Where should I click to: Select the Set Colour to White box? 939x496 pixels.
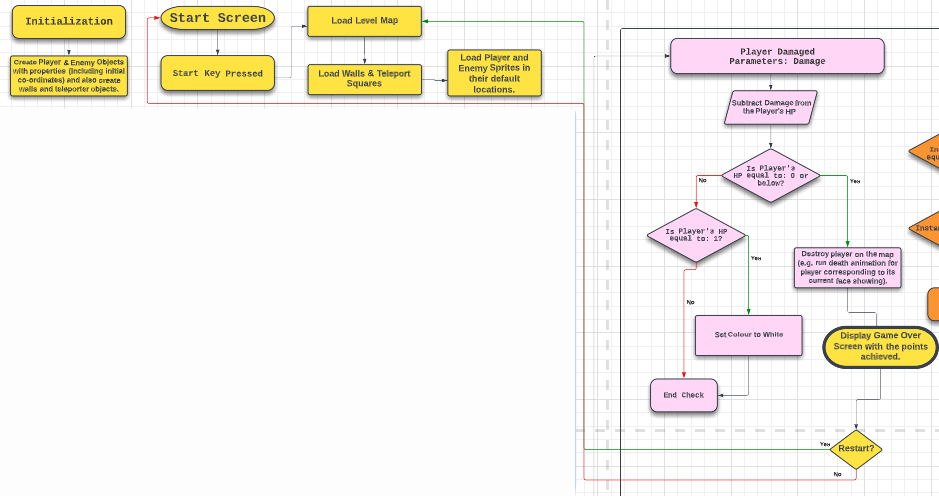pos(748,335)
